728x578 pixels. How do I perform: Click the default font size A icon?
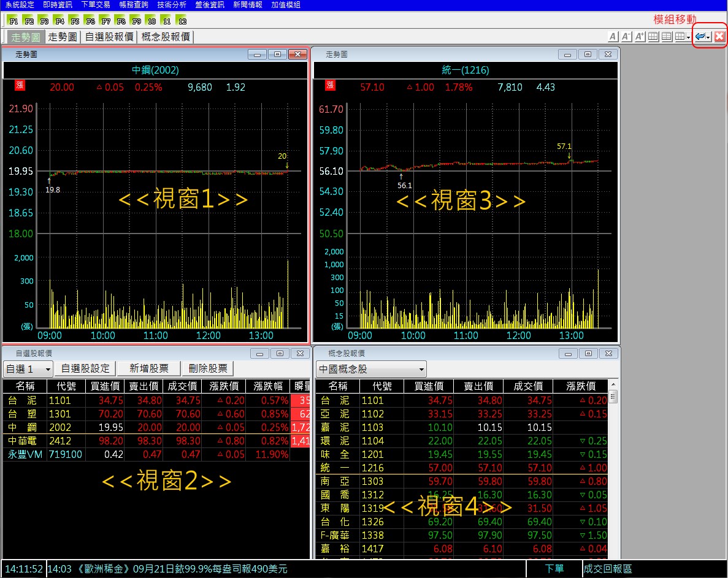pyautogui.click(x=613, y=36)
